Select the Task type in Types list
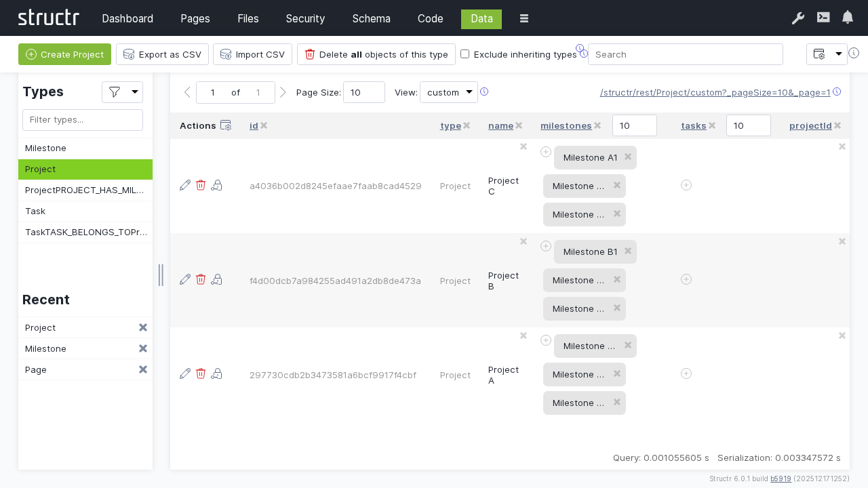The image size is (868, 488). pos(35,211)
